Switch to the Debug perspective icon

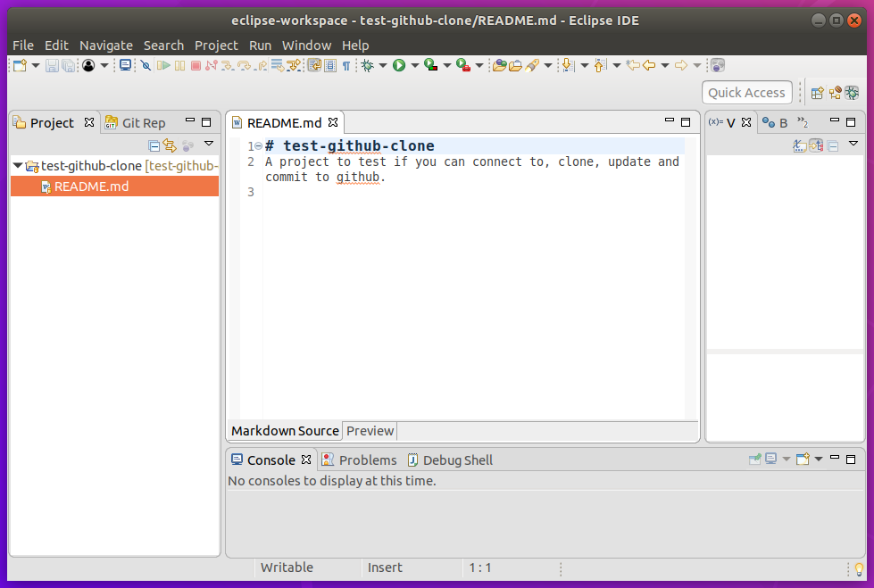(852, 93)
